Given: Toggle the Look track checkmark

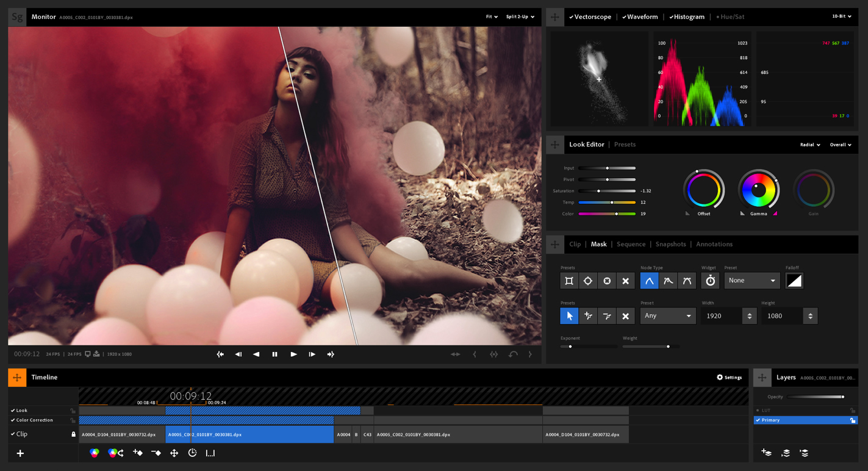Looking at the screenshot, I should coord(13,411).
